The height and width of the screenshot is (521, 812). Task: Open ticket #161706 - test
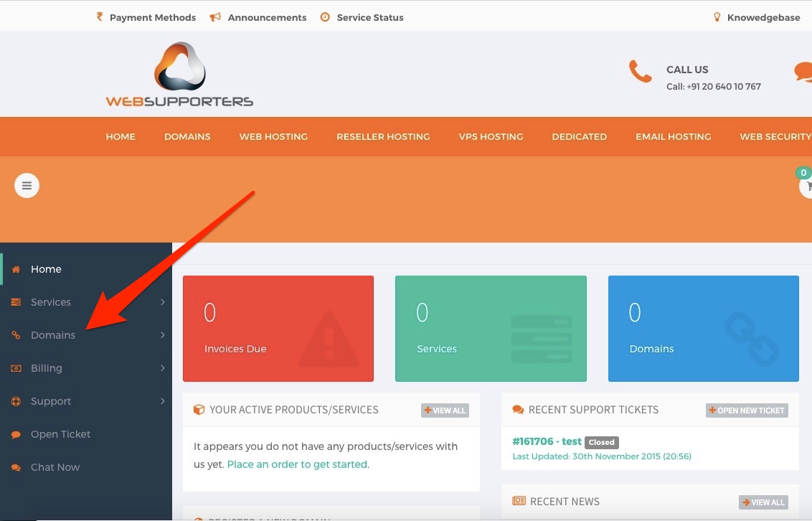tap(547, 441)
